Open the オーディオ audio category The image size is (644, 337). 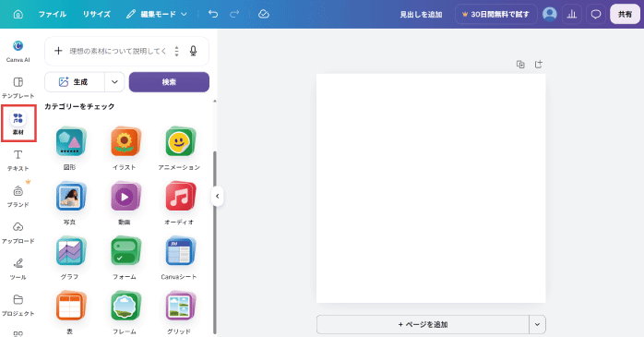[180, 203]
